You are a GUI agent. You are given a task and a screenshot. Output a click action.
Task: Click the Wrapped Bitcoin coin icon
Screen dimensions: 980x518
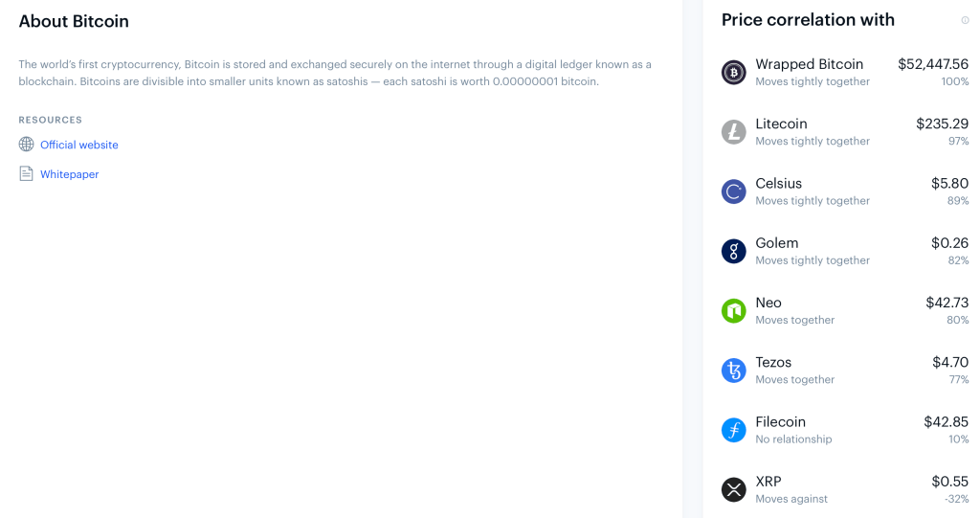(x=734, y=73)
